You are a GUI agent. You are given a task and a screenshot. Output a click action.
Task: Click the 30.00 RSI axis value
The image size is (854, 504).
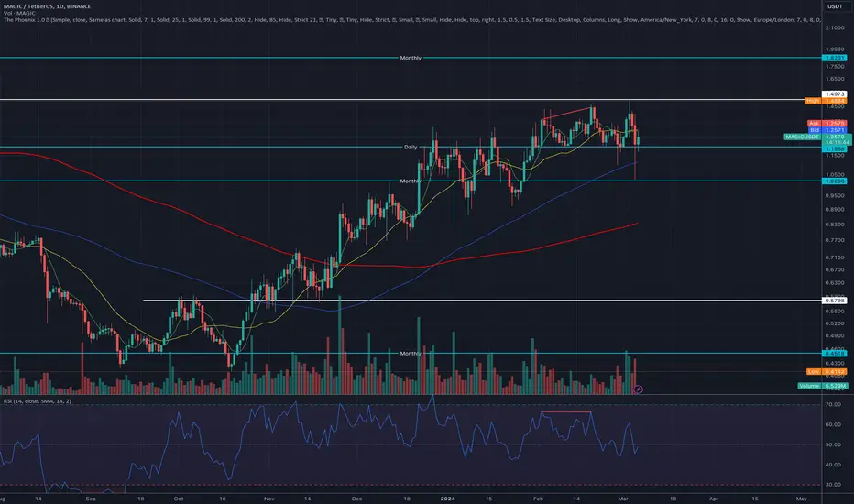point(833,485)
